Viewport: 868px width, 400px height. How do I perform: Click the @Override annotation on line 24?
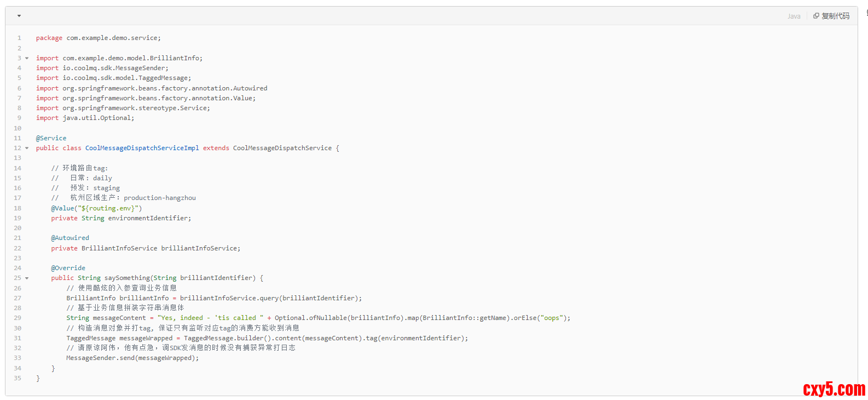click(68, 268)
